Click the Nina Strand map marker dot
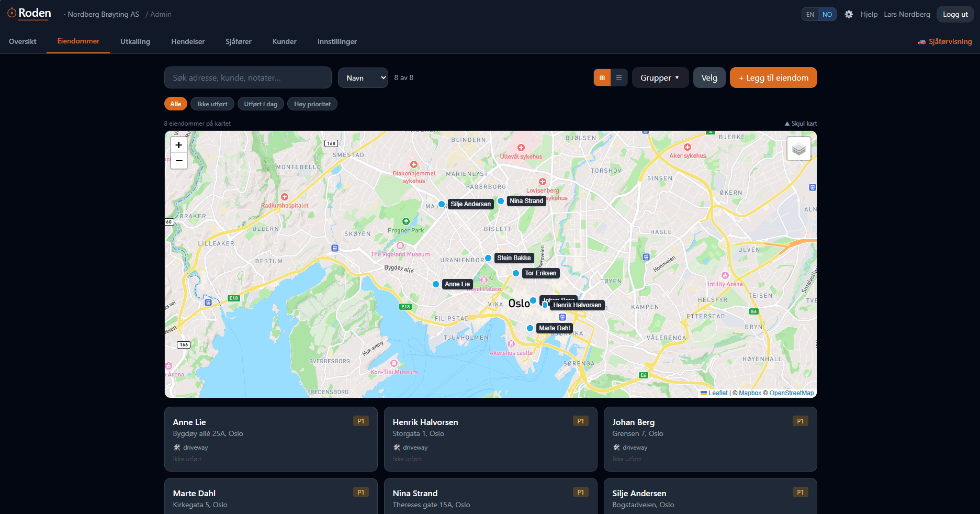 [x=501, y=201]
